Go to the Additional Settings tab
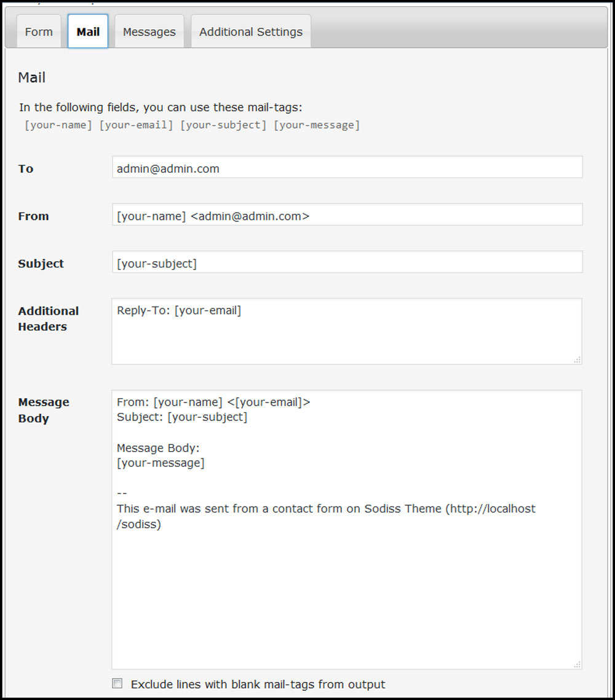 (250, 32)
